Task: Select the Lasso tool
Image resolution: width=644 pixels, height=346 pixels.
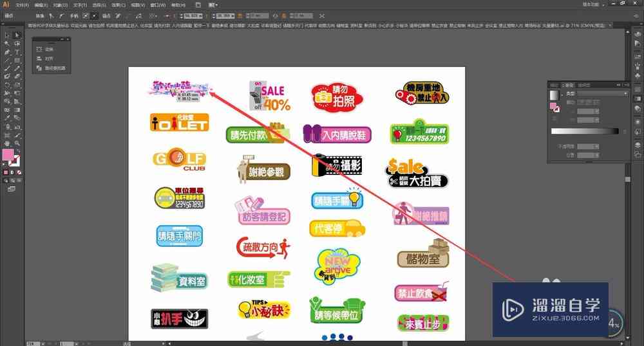Action: 17,44
